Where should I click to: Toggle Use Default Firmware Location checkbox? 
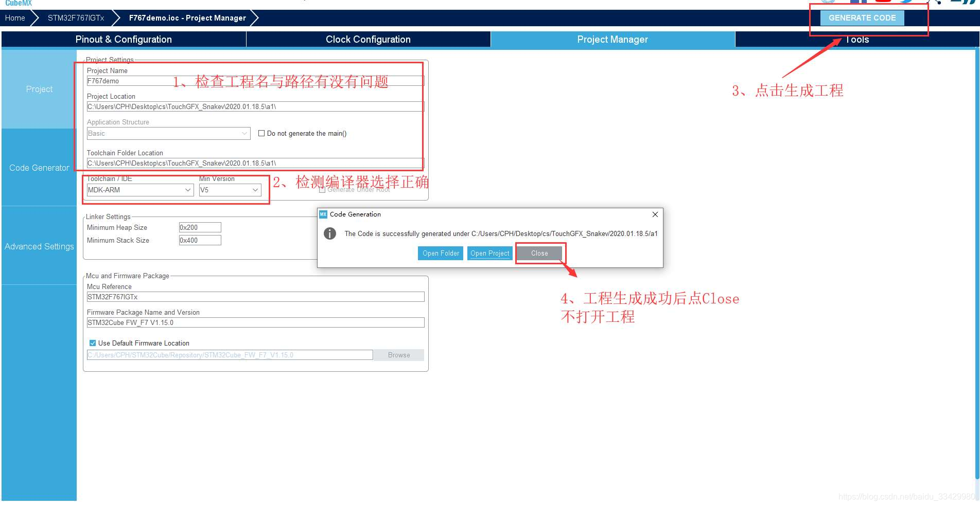[93, 343]
